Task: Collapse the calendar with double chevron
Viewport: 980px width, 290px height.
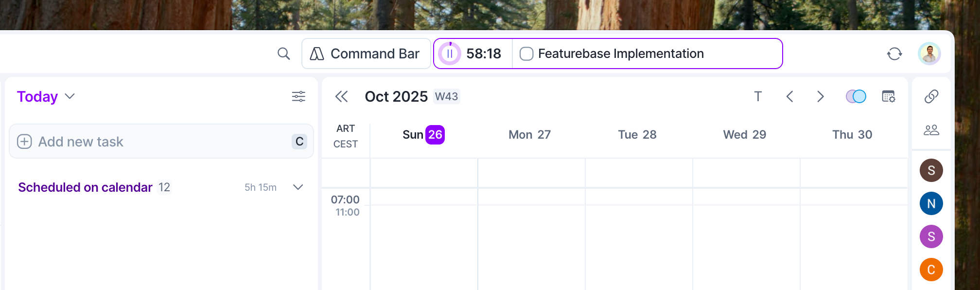Action: click(342, 96)
